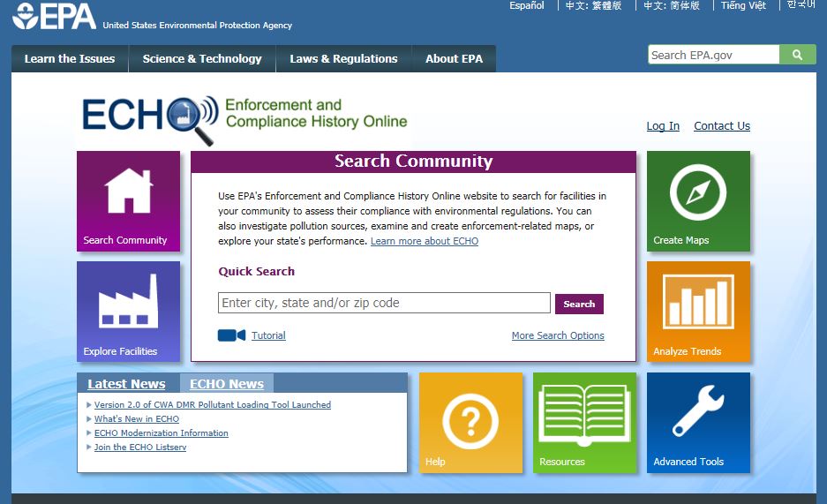The image size is (827, 504).
Task: Open the Science & Technology menu
Action: tap(202, 58)
